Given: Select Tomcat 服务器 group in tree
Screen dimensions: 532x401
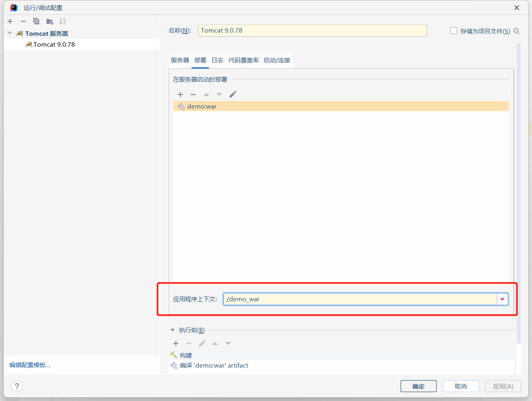Looking at the screenshot, I should pyautogui.click(x=46, y=33).
